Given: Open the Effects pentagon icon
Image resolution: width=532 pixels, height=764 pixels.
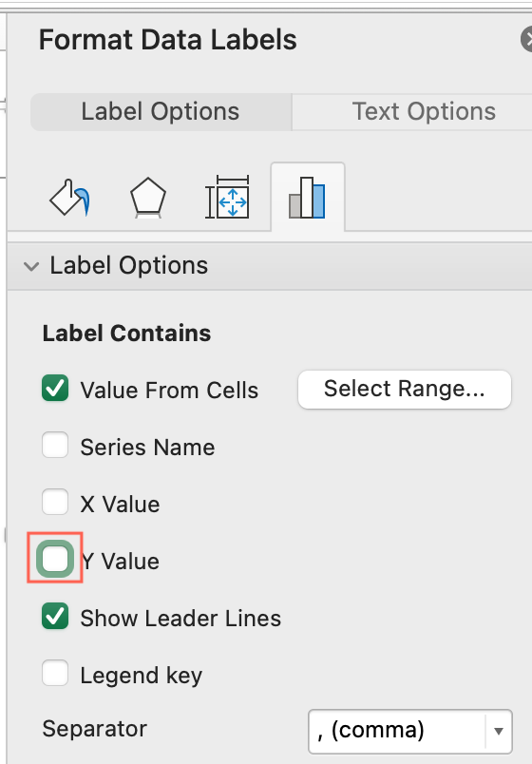Looking at the screenshot, I should [147, 198].
